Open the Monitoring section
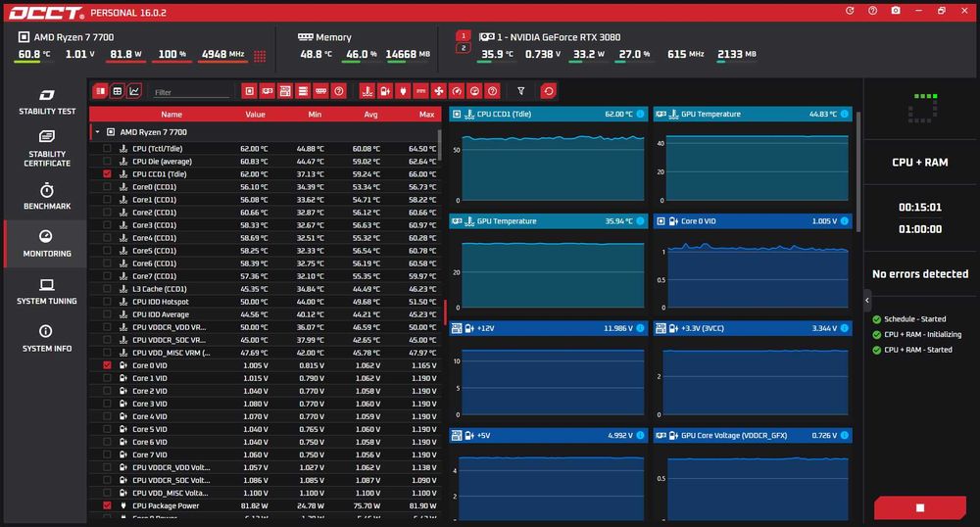This screenshot has width=980, height=527. pos(46,244)
